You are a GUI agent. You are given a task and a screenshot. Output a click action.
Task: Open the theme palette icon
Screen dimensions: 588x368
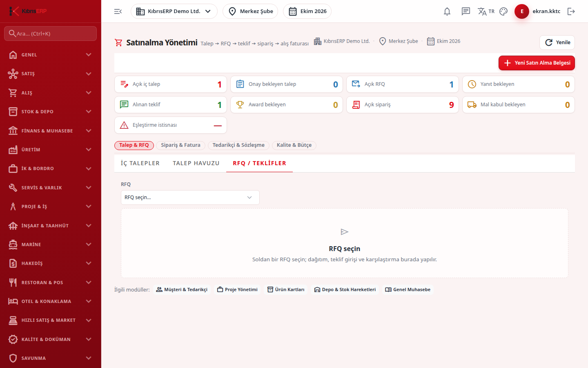(x=503, y=11)
